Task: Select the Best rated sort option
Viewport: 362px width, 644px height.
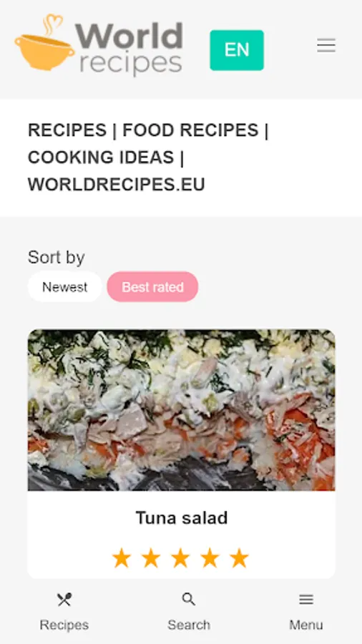Action: pos(152,287)
